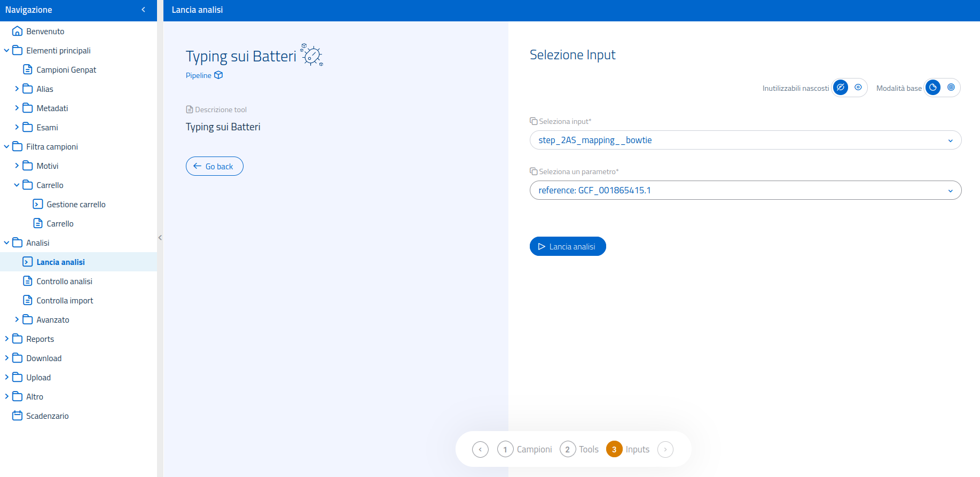Click the sidebar splitter collapse handle
Image resolution: width=980 pixels, height=477 pixels.
tap(160, 238)
